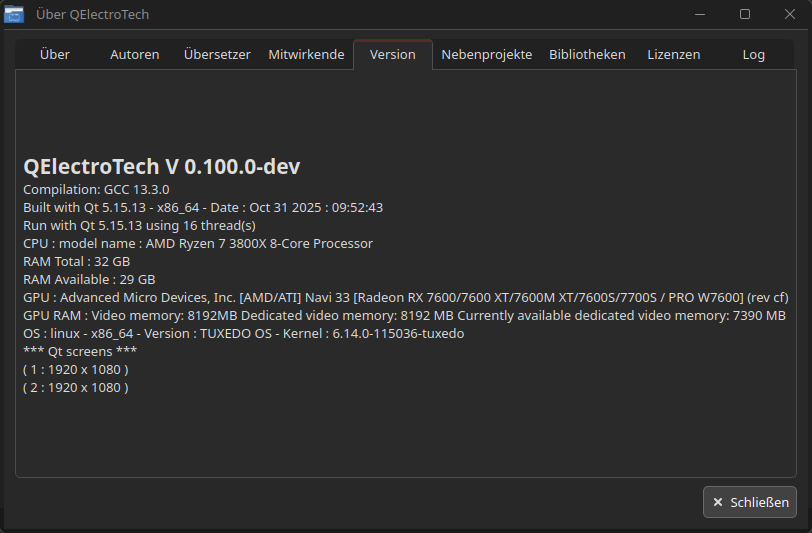Go to the Mitwirkende tab
The height and width of the screenshot is (533, 812).
[306, 55]
